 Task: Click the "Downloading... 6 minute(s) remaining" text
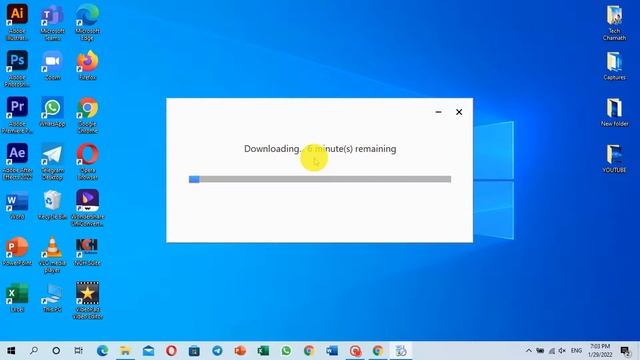pos(320,149)
